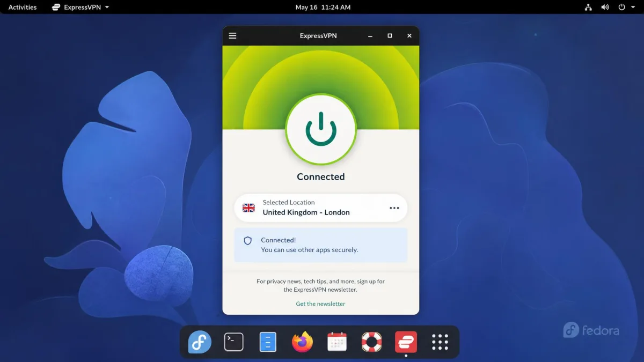Viewport: 644px width, 362px height.
Task: Open Terminal from the dock
Action: click(233, 342)
